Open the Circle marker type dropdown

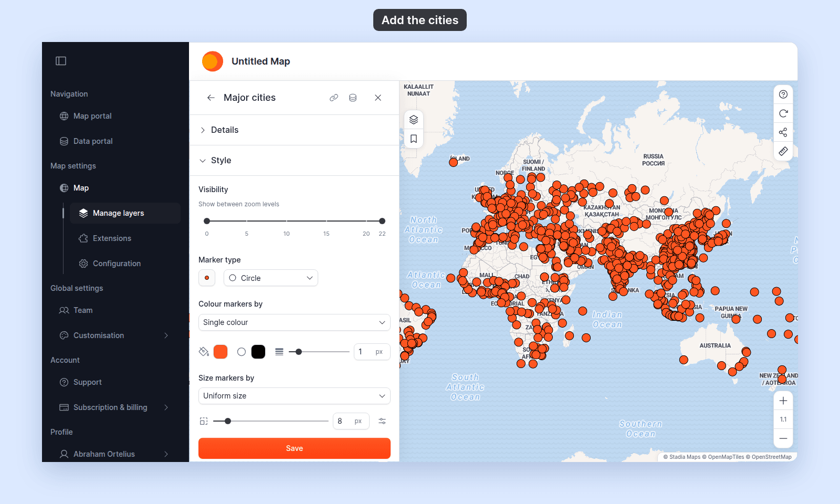(x=271, y=278)
